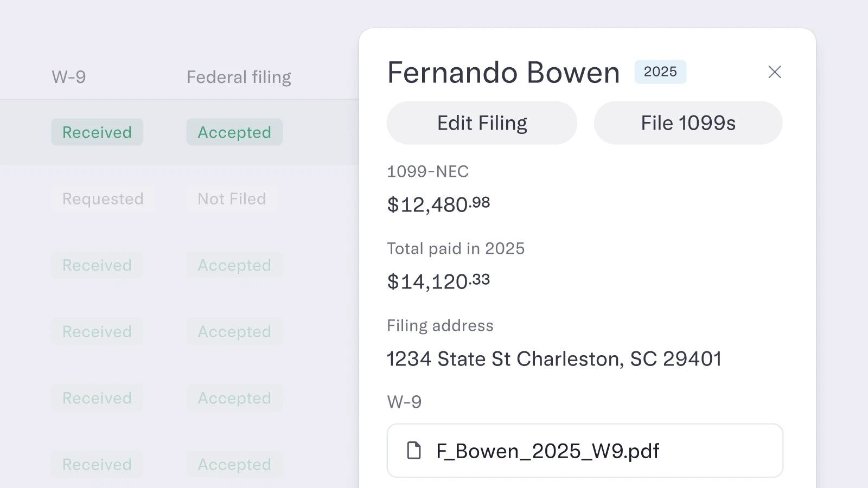This screenshot has width=868, height=488.
Task: Click the Total paid in 2025 amount
Action: (x=437, y=281)
